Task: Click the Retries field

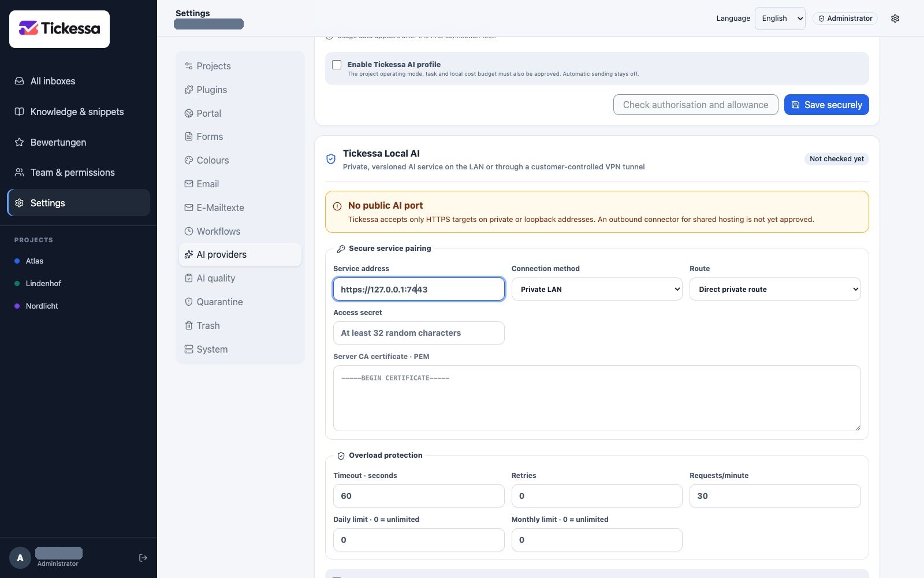Action: pos(597,496)
